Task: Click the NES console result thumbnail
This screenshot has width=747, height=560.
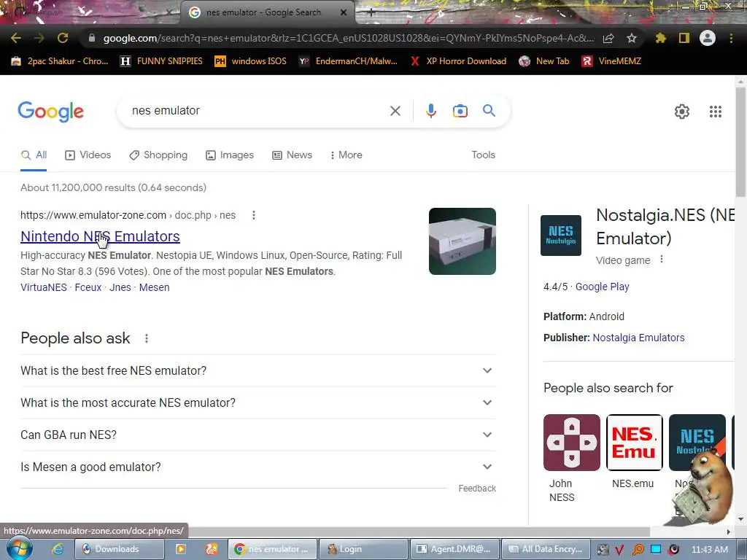Action: pos(462,241)
